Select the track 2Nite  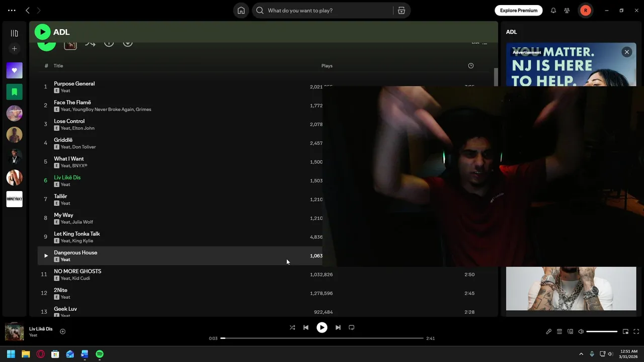[x=60, y=290]
